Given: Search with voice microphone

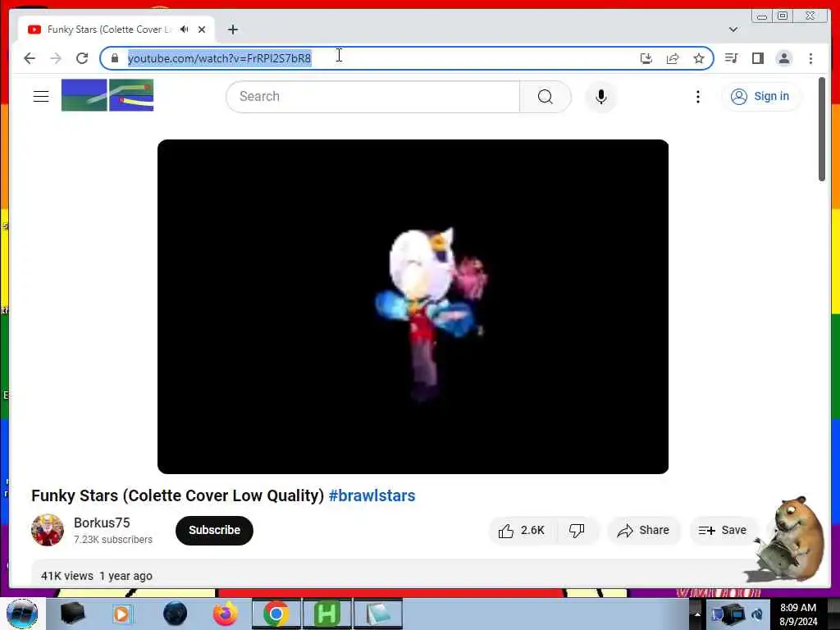Looking at the screenshot, I should [x=601, y=97].
